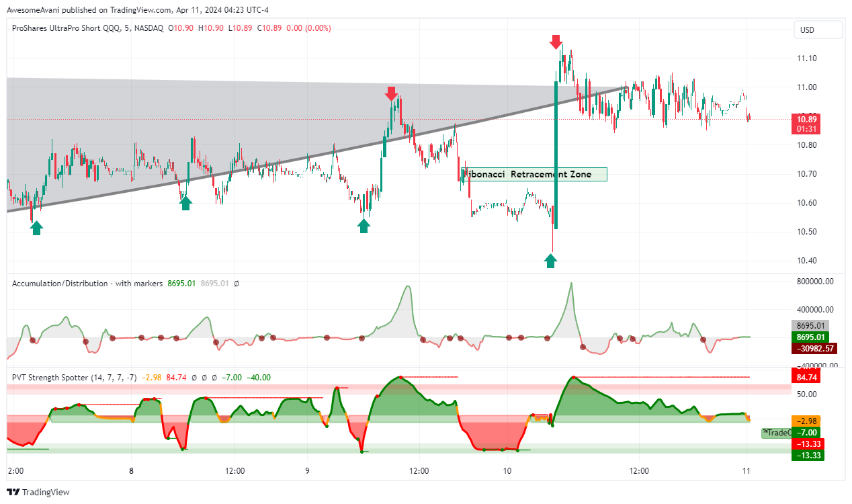The width and height of the screenshot is (852, 504).
Task: Click the high value H10.90 in legend
Action: pos(212,28)
